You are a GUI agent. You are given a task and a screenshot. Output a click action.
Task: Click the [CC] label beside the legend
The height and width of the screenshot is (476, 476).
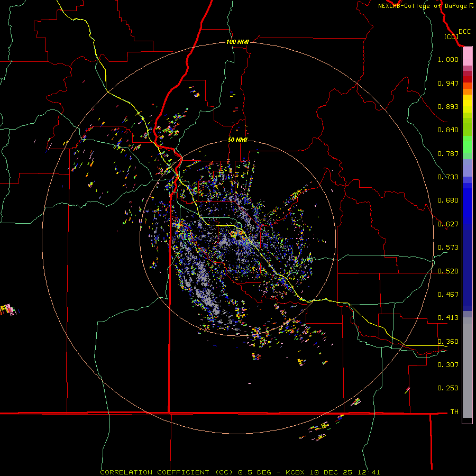pyautogui.click(x=451, y=36)
